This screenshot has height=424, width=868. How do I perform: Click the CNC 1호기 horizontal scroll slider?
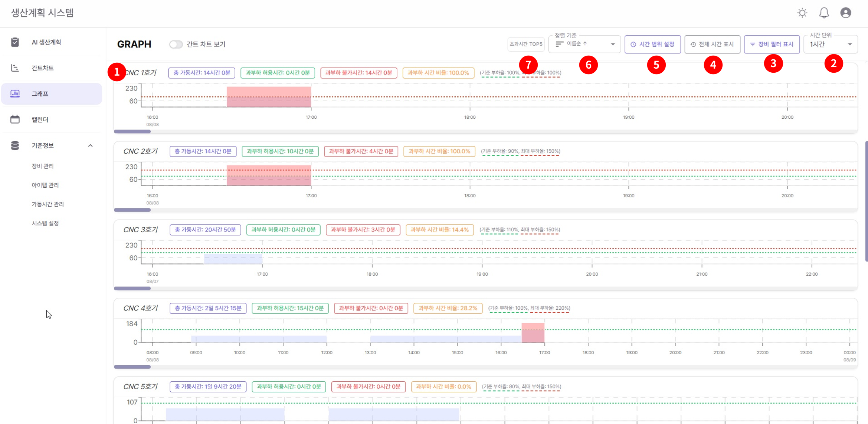pyautogui.click(x=132, y=131)
